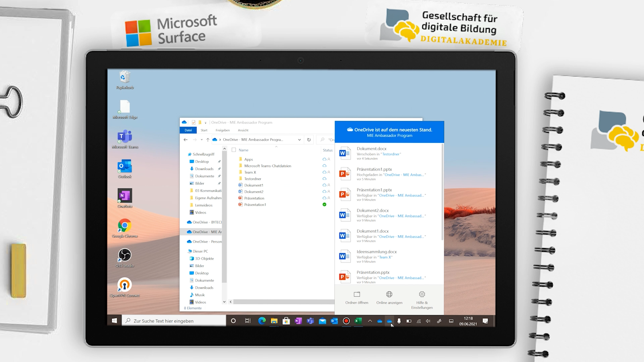Follow the Team X link under Ideensammlung.docx
Screen dimensions: 644x362
[385, 257]
